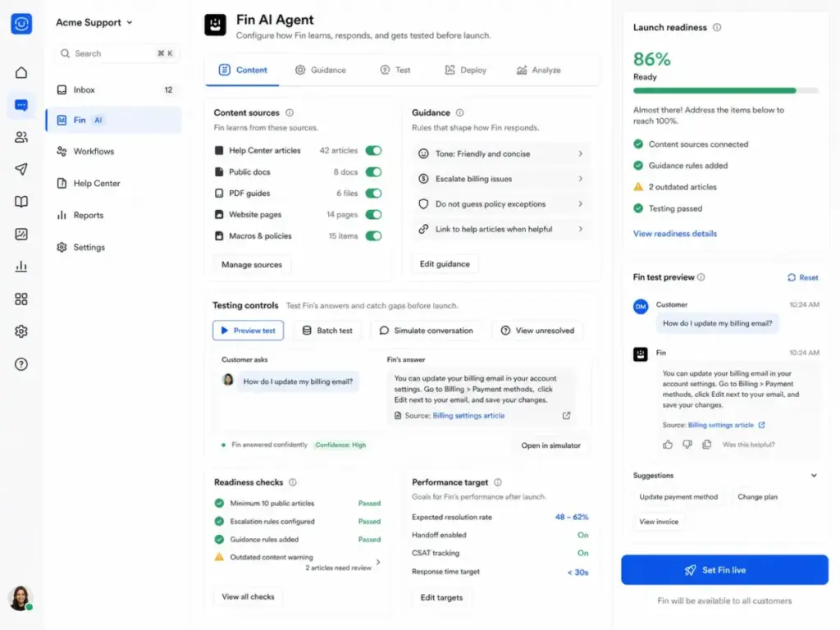Viewport: 840px width, 630px height.
Task: Click the Guidance panel info icon
Action: pyautogui.click(x=459, y=112)
